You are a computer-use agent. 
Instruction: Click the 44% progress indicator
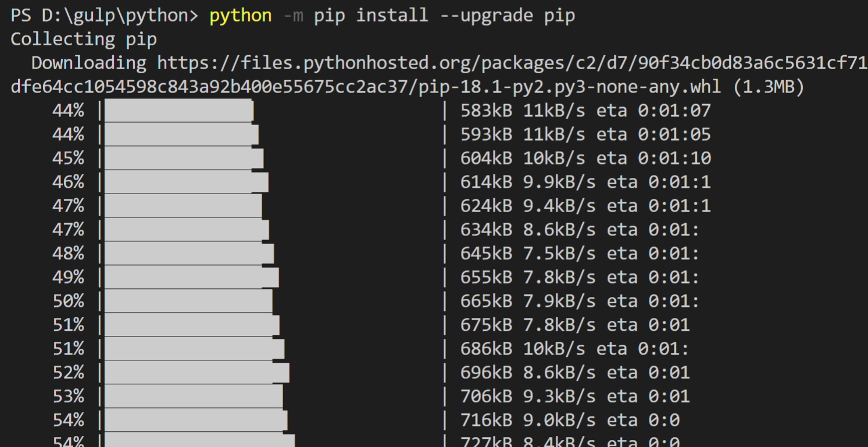(x=69, y=110)
